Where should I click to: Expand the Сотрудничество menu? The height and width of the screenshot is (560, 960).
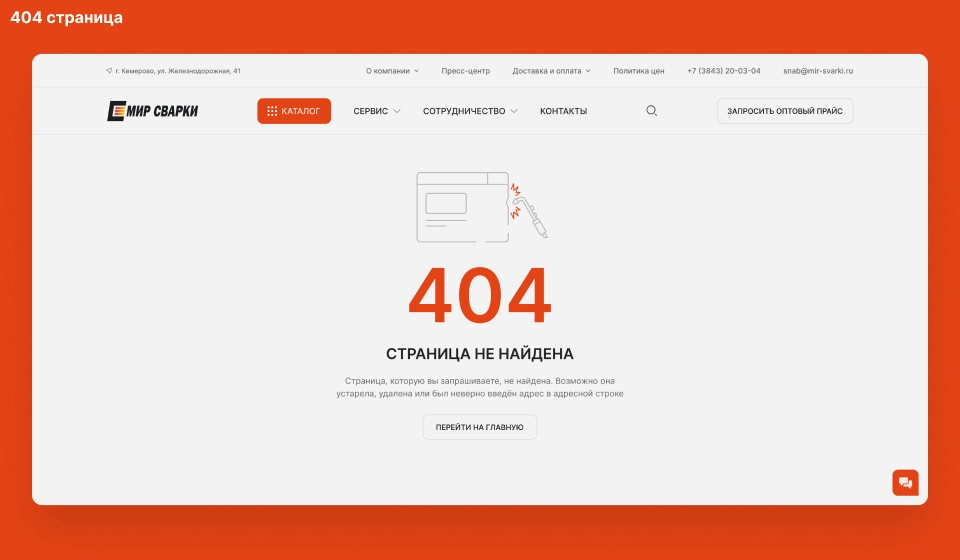[470, 111]
